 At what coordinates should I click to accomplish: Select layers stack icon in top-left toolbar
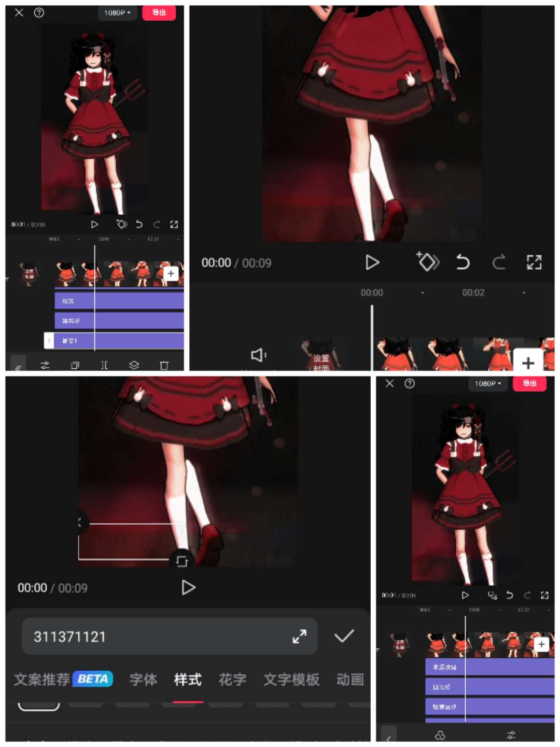click(134, 365)
